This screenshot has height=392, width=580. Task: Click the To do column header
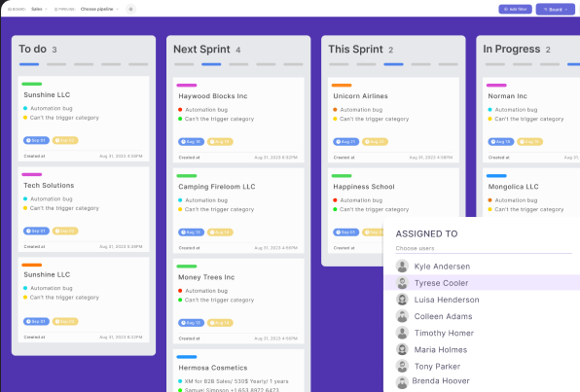point(32,50)
